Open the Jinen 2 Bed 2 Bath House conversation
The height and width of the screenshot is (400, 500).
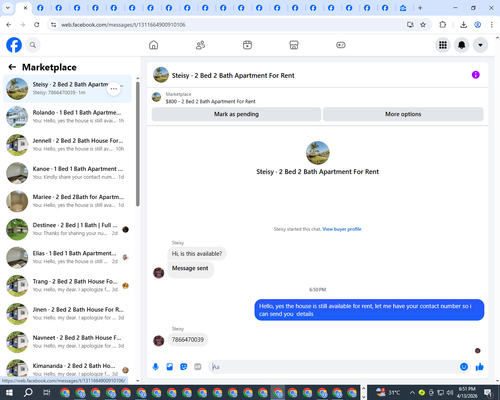point(67,314)
